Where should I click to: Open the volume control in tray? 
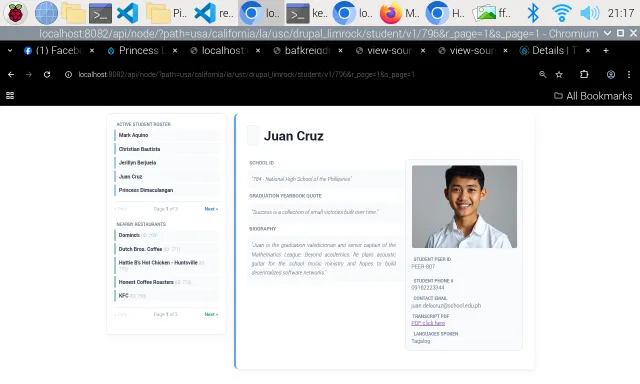coord(589,13)
